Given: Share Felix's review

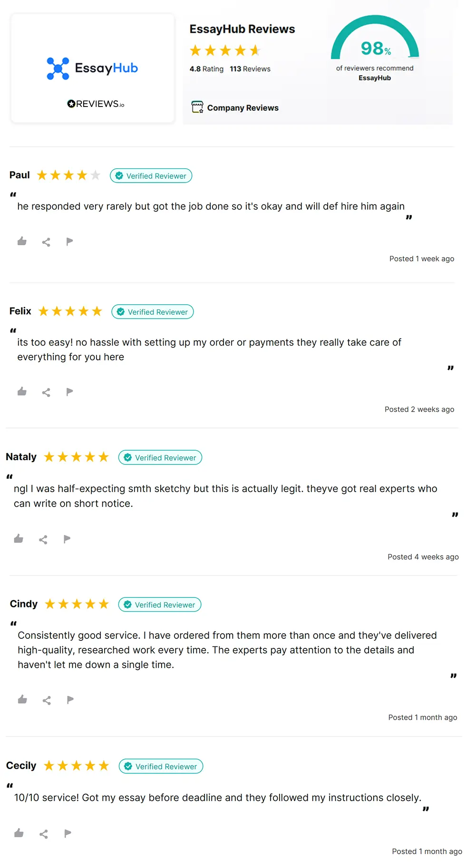Looking at the screenshot, I should pyautogui.click(x=46, y=392).
